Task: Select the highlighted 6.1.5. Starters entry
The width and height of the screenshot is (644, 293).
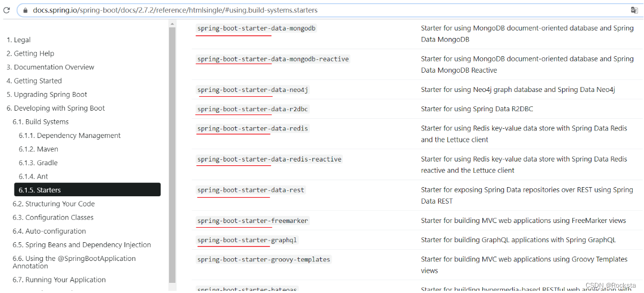Action: tap(87, 190)
